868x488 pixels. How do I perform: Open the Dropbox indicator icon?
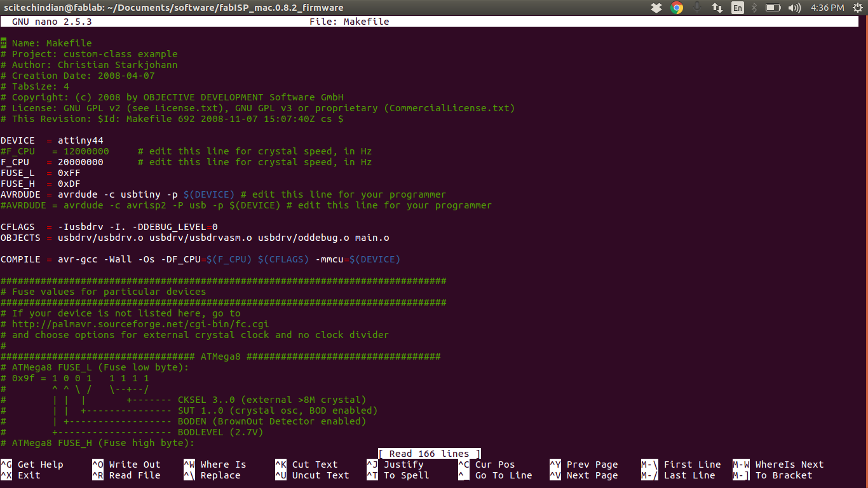(656, 8)
